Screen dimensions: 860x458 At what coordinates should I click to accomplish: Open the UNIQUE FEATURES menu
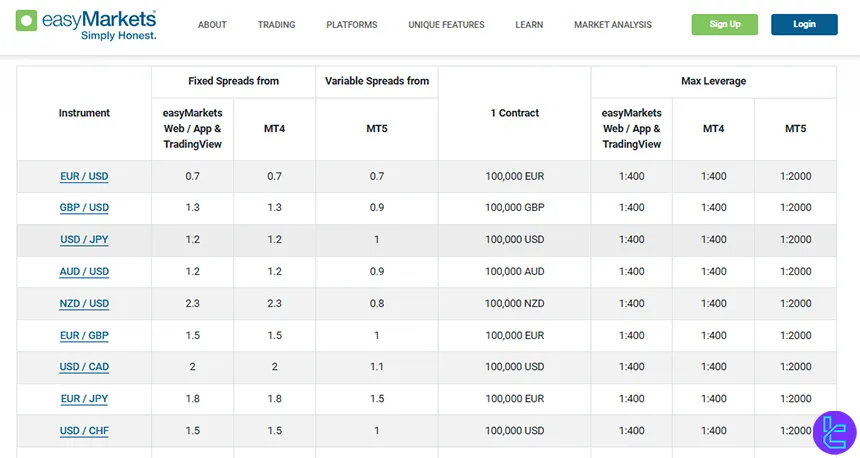[446, 25]
